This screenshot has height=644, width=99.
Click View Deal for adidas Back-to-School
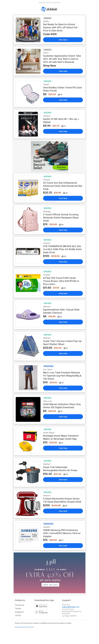click(x=63, y=40)
